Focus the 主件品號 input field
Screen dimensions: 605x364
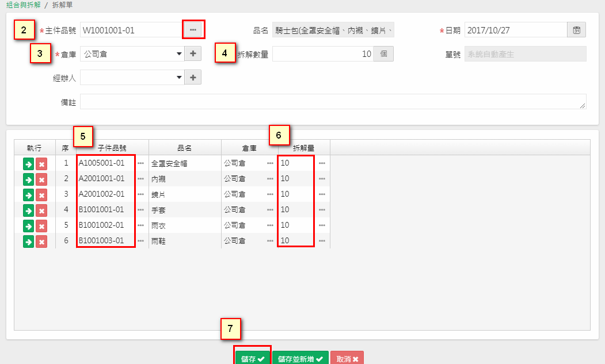coord(132,30)
